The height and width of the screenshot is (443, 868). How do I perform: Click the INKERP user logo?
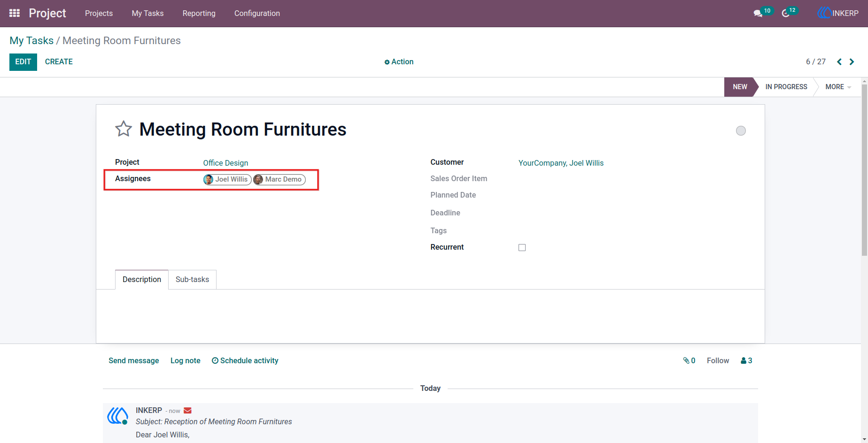[x=824, y=13]
